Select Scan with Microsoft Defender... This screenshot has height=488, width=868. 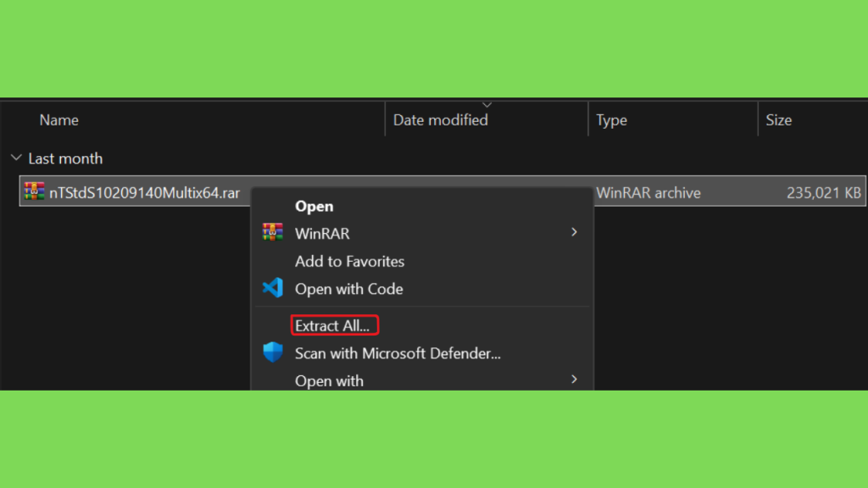[x=398, y=353]
